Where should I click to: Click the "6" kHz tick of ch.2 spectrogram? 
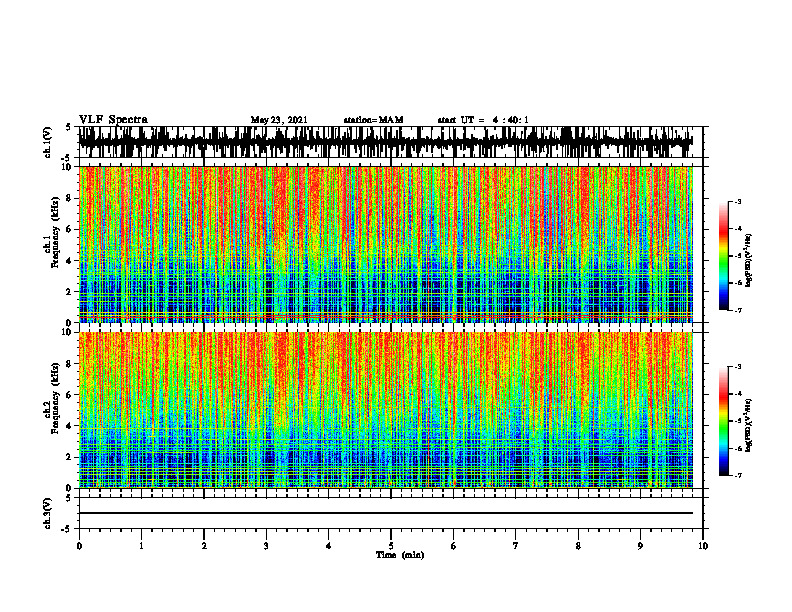(x=70, y=395)
